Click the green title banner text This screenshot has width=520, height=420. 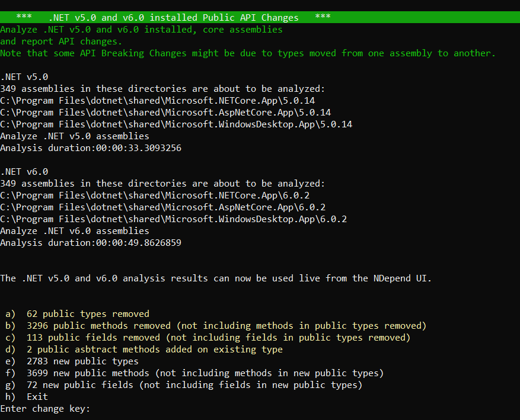[x=173, y=17]
